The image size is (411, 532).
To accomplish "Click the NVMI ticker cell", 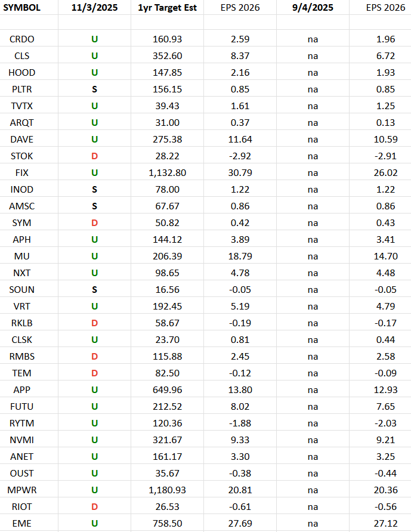I will click(x=23, y=440).
